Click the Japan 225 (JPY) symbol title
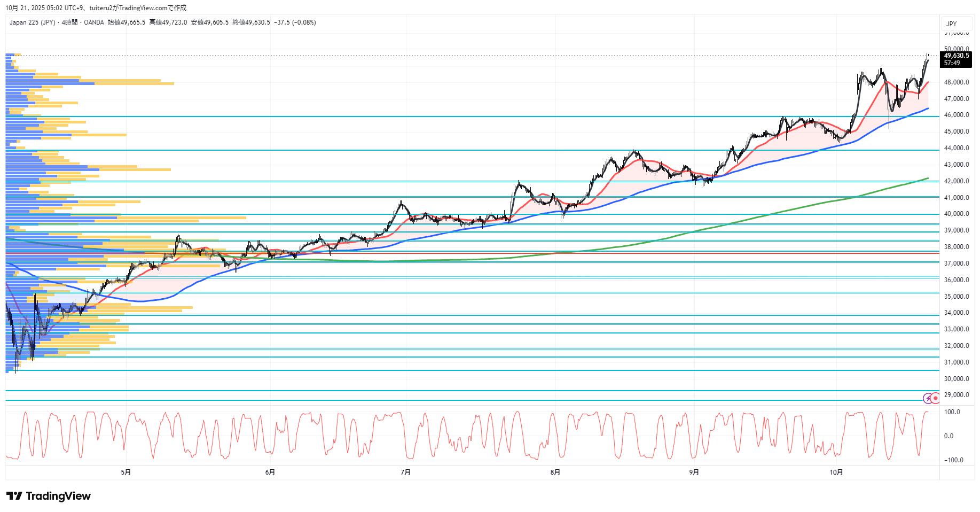980x512 pixels. coord(32,22)
